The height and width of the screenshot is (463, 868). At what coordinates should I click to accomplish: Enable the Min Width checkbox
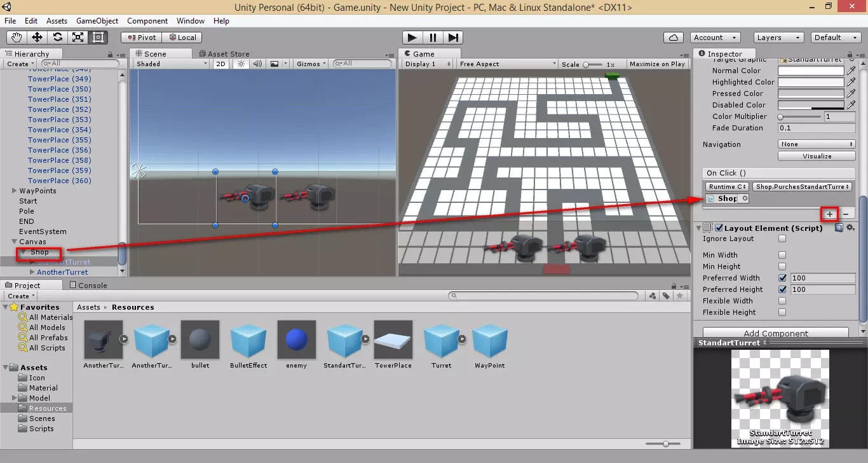[x=782, y=255]
